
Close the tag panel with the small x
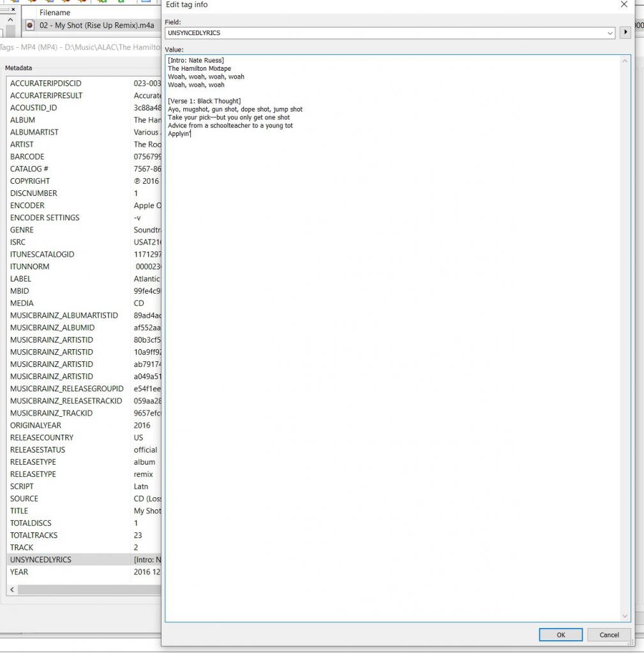pyautogui.click(x=13, y=9)
